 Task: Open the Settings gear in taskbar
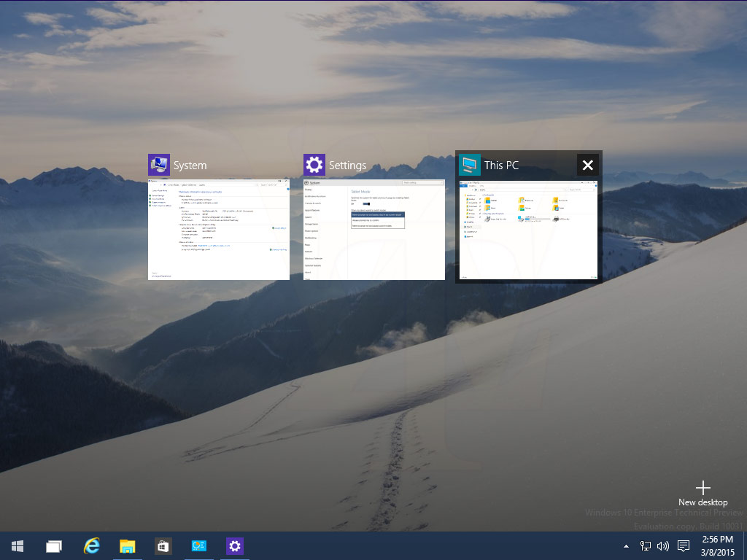tap(235, 546)
